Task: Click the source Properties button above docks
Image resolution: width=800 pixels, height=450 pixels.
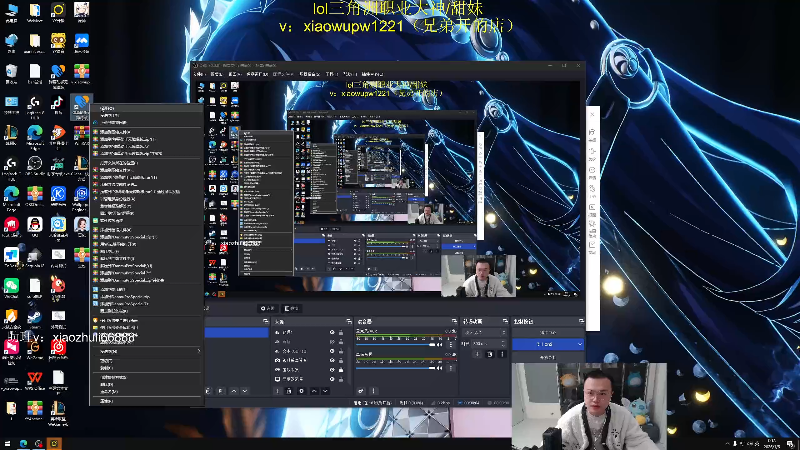Action: click(267, 308)
